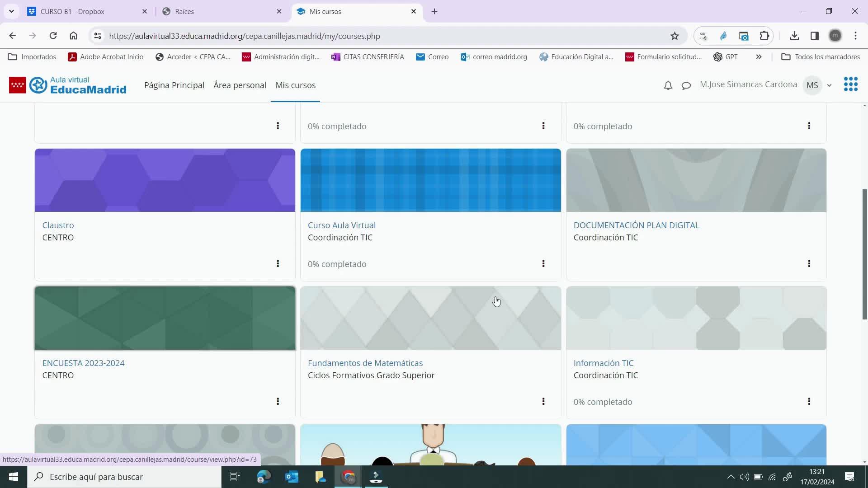The width and height of the screenshot is (868, 488).
Task: Open the Chrome extensions puzzle icon
Action: (764, 36)
